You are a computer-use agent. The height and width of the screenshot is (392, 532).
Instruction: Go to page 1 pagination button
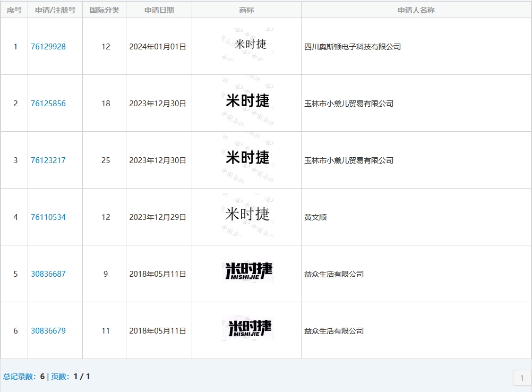(521, 378)
